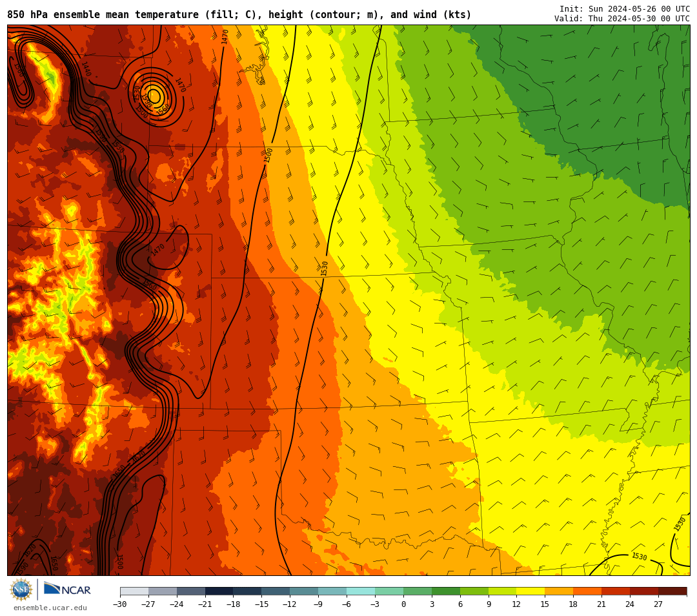The width and height of the screenshot is (697, 616).
Task: Pick the slate -24 to -21 colorbar segment
Action: pyautogui.click(x=191, y=591)
